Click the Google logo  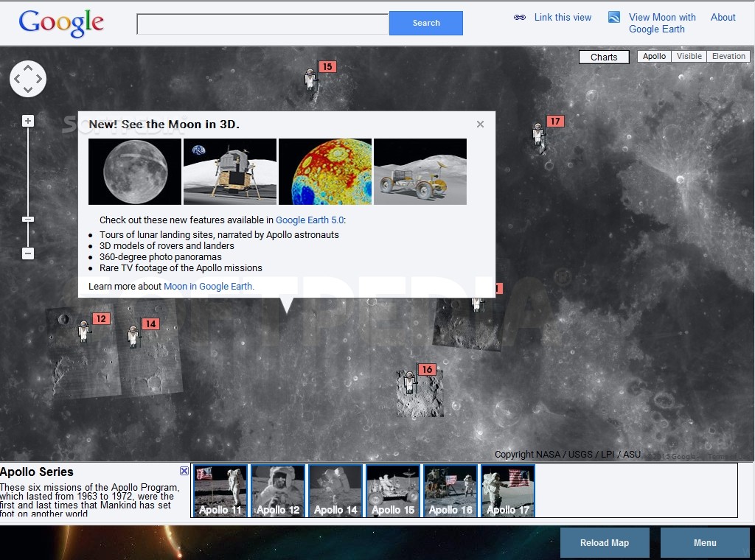click(61, 23)
